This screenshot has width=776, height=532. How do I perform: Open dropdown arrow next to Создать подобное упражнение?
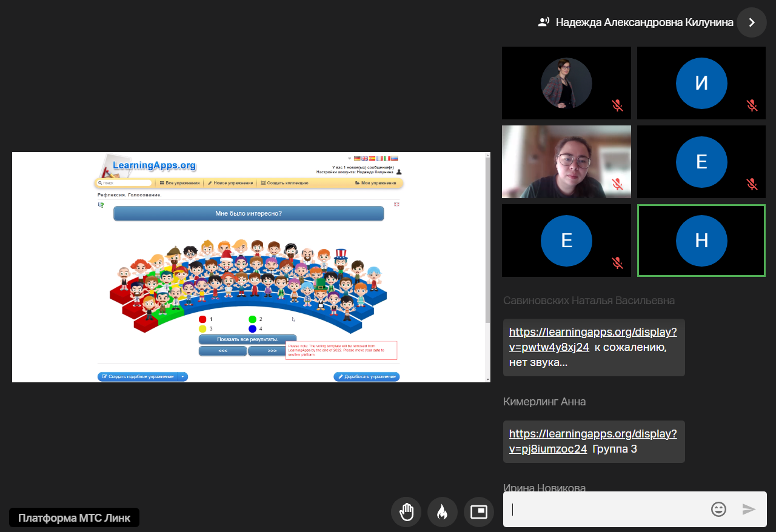coord(182,377)
